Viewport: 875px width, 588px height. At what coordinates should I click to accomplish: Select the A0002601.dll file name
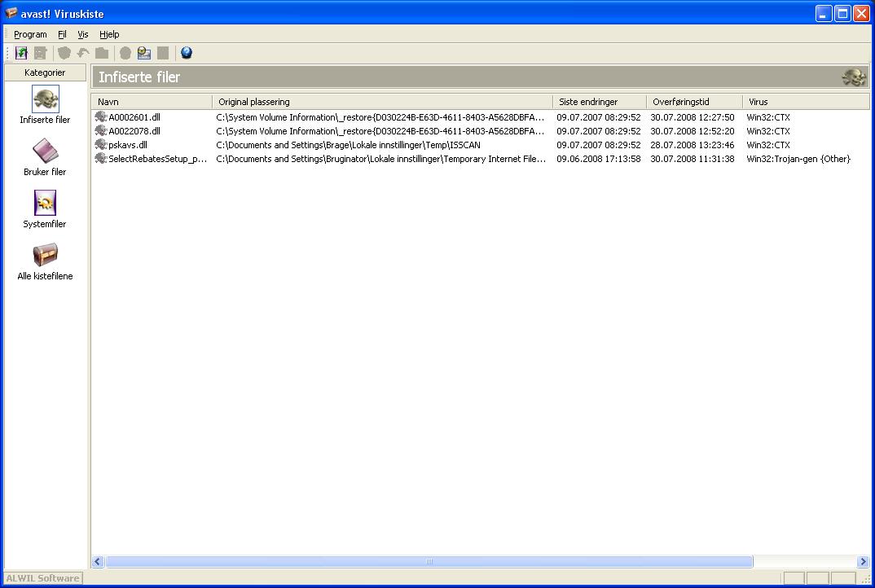coord(134,117)
